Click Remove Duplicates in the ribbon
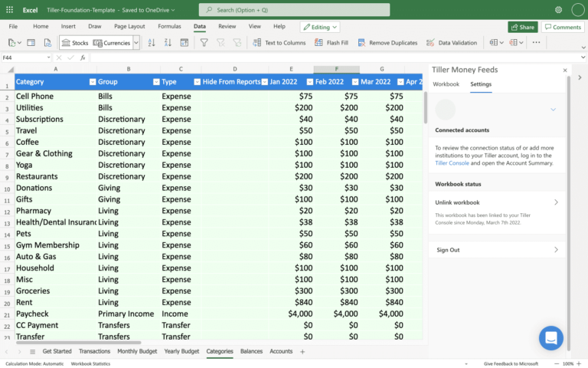The height and width of the screenshot is (368, 588). pos(387,43)
